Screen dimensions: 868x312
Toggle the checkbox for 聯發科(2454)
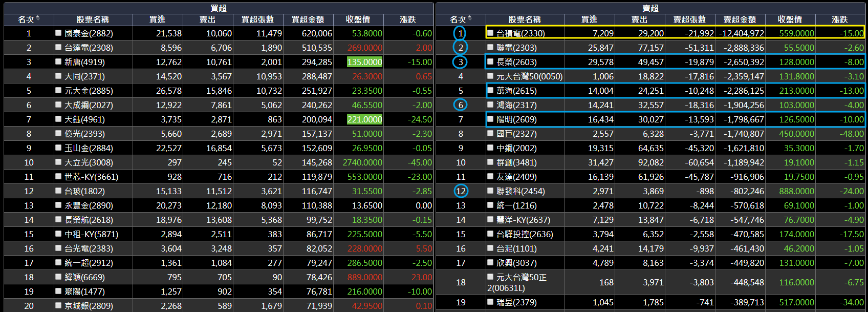[490, 191]
